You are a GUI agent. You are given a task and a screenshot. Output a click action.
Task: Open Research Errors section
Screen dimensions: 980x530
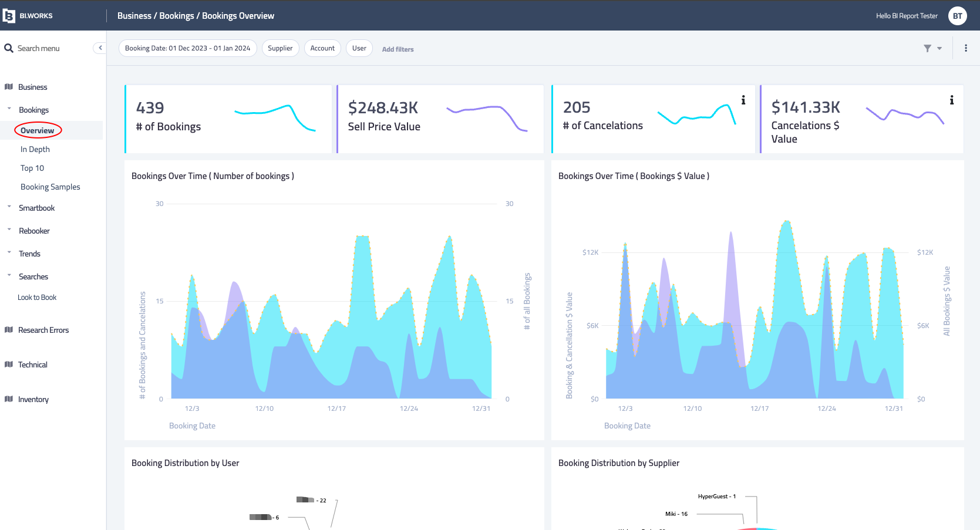(x=43, y=330)
